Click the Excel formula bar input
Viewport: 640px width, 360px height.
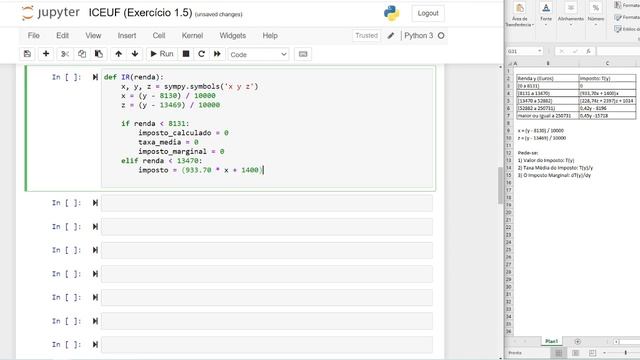618,51
